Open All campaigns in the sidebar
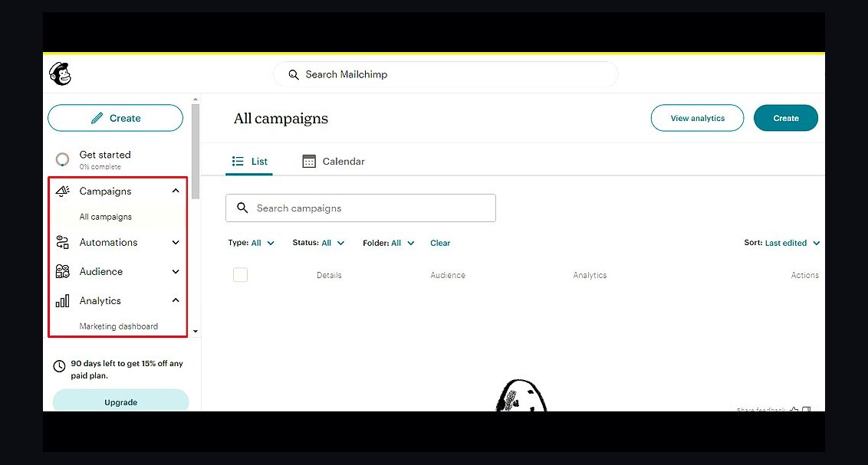Image resolution: width=868 pixels, height=465 pixels. (105, 217)
